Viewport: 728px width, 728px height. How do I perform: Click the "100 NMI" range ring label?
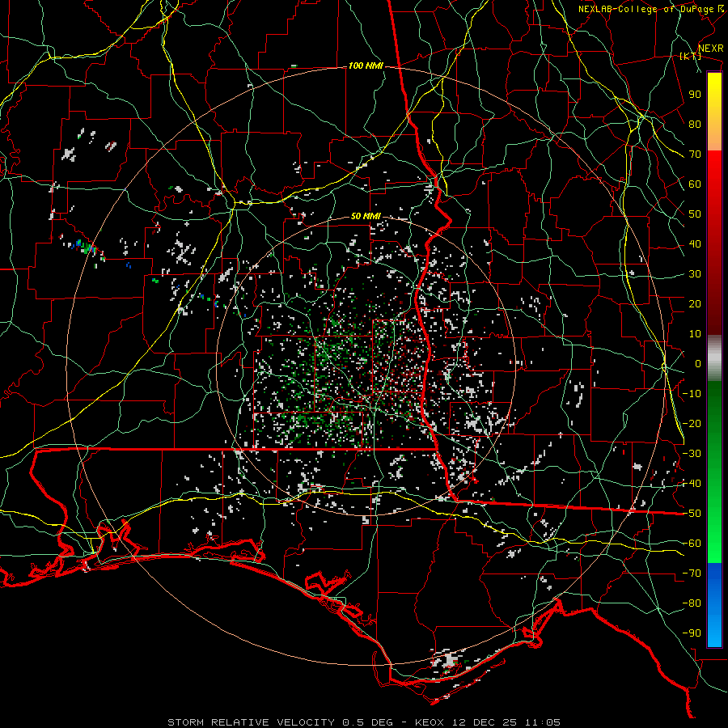coord(366,66)
